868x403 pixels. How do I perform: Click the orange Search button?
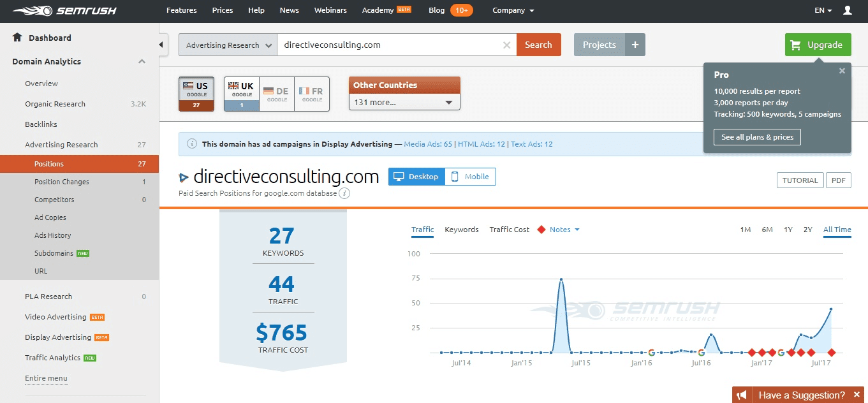coord(539,45)
